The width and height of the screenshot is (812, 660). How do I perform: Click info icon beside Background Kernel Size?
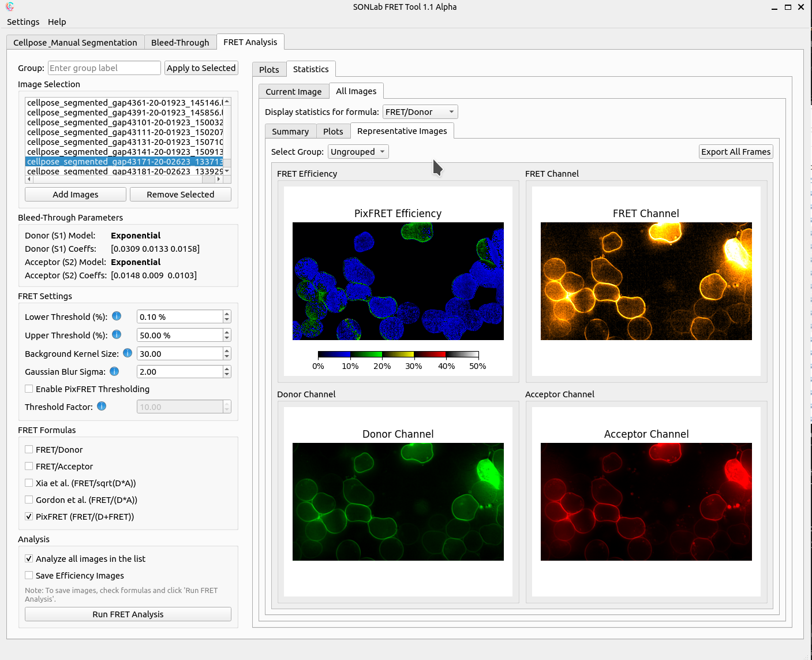click(x=128, y=353)
